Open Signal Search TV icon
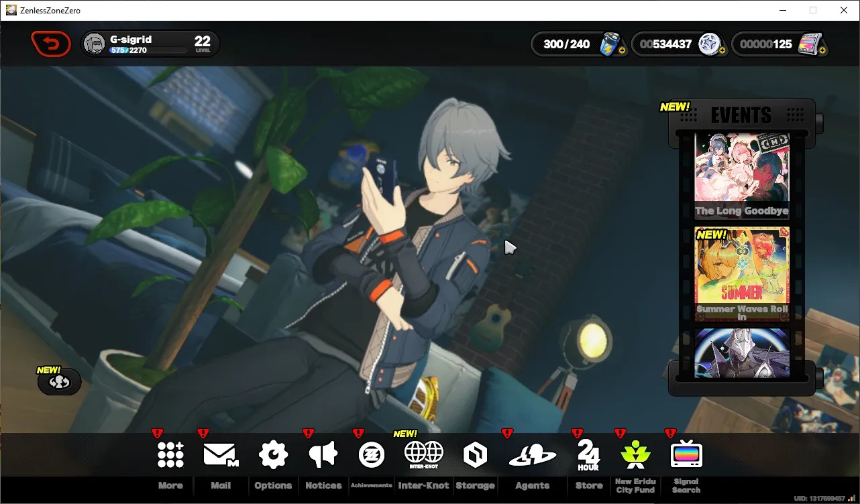 coord(686,455)
